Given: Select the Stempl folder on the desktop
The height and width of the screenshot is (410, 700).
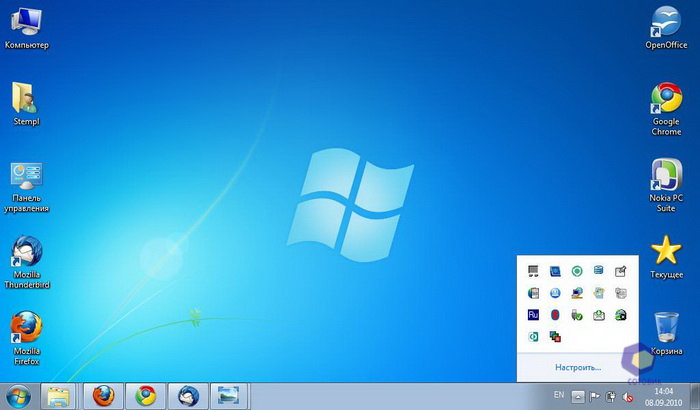Looking at the screenshot, I should pos(26,102).
